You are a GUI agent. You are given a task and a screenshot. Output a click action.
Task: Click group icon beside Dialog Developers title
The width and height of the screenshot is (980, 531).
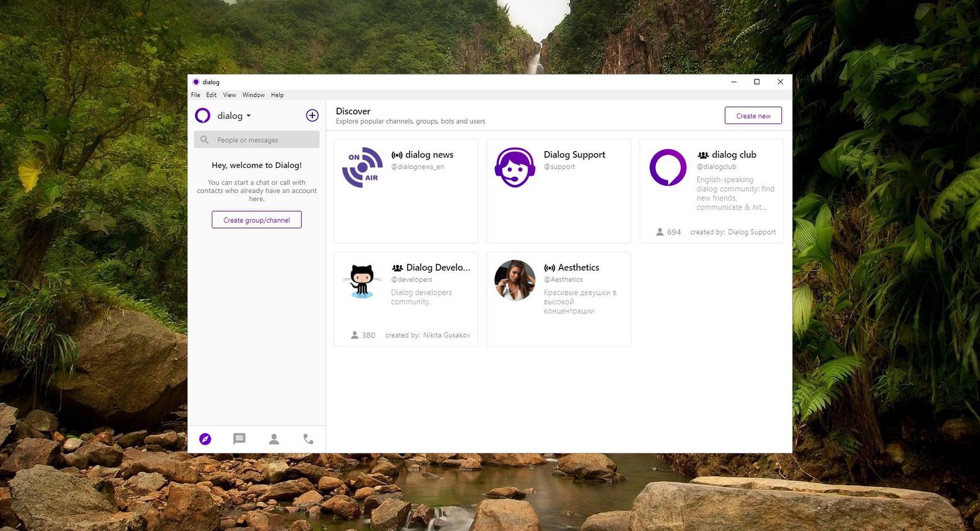tap(397, 268)
